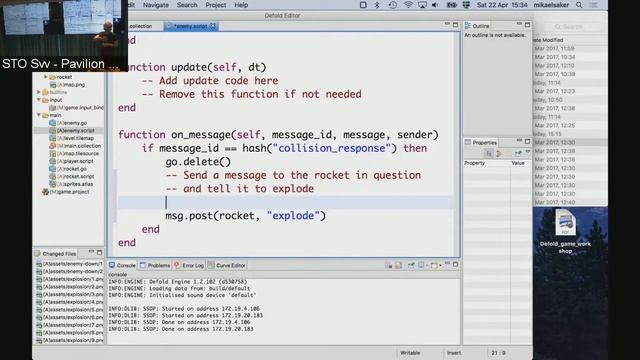This screenshot has height=360, width=640.
Task: Click the enemy.go game object icon
Action: point(52,123)
